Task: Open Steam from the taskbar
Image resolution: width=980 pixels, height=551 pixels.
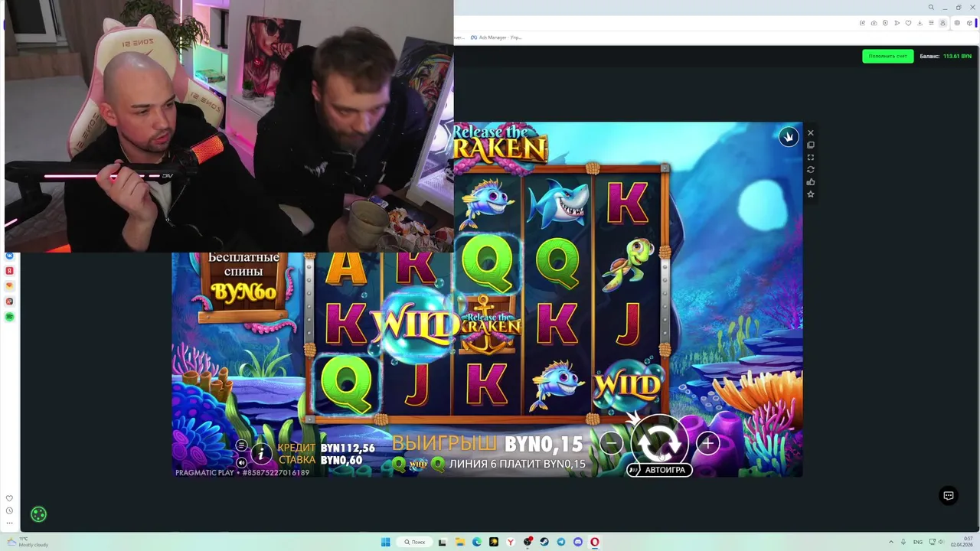Action: click(x=544, y=542)
